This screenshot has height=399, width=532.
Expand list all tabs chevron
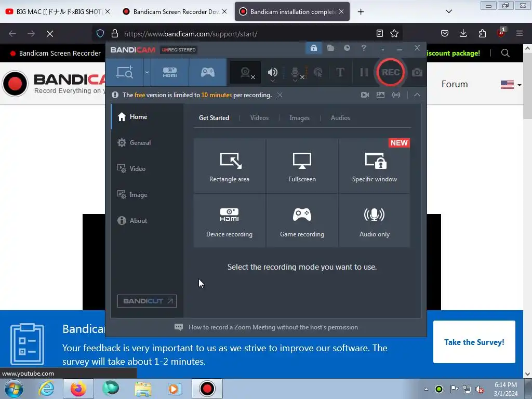click(x=448, y=11)
